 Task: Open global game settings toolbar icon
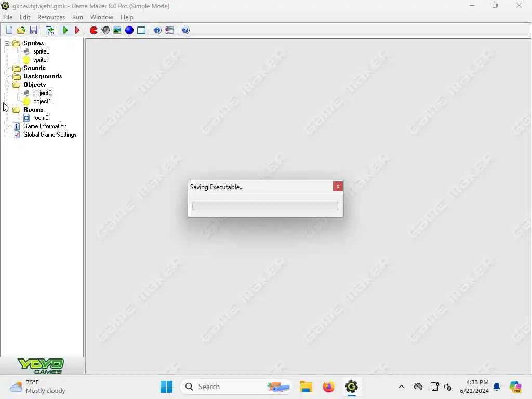coord(169,30)
